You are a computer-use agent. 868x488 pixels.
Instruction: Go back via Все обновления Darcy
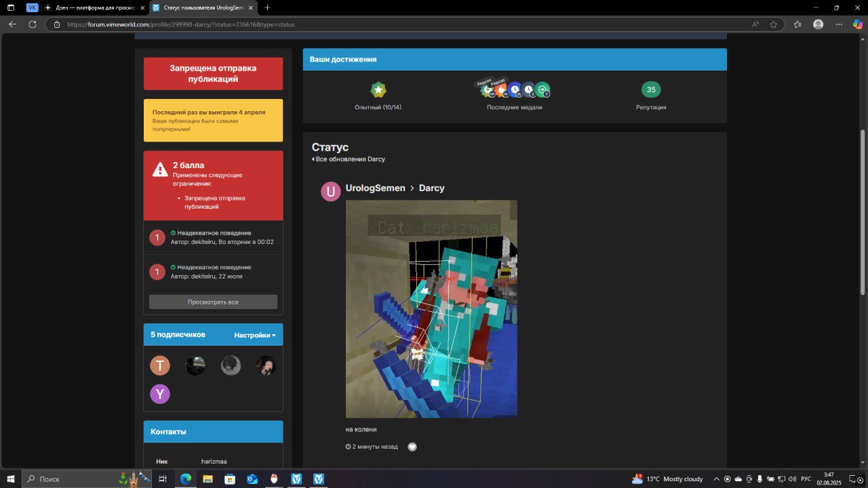coord(349,159)
